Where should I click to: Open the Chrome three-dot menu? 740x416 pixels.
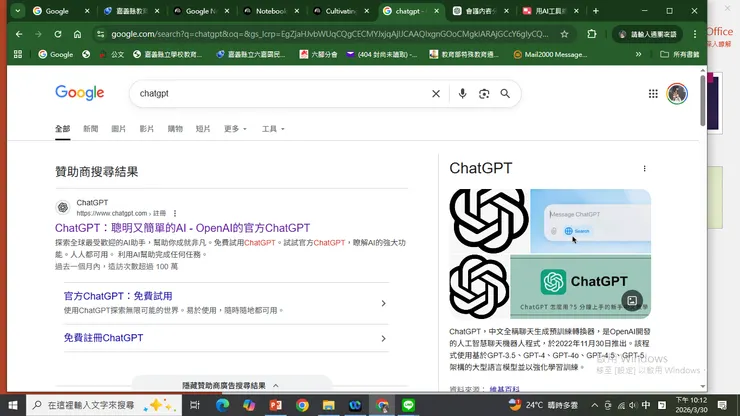click(x=695, y=34)
